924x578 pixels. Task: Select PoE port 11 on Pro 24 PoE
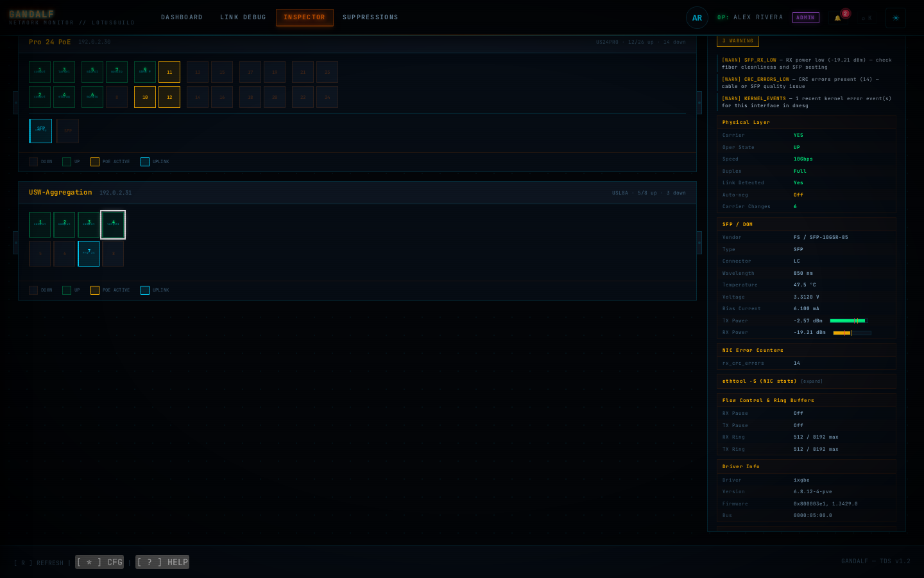point(169,72)
